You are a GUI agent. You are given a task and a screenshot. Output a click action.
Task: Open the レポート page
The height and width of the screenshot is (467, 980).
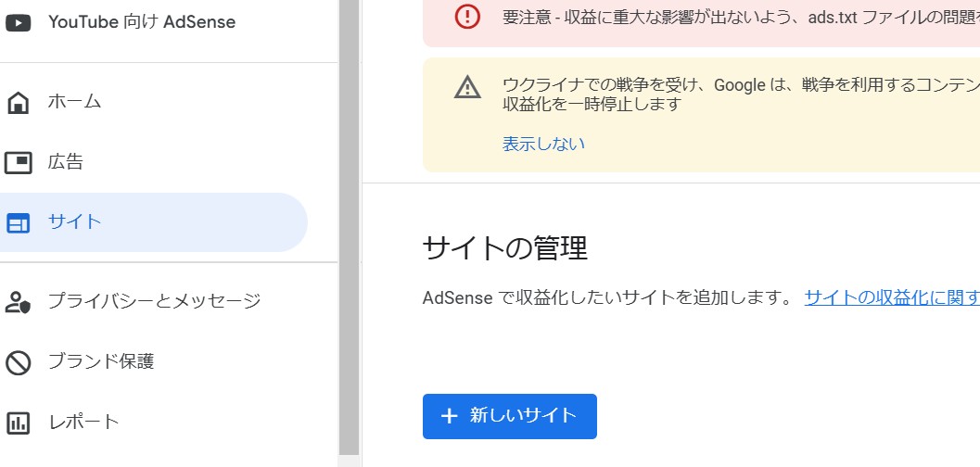[83, 423]
